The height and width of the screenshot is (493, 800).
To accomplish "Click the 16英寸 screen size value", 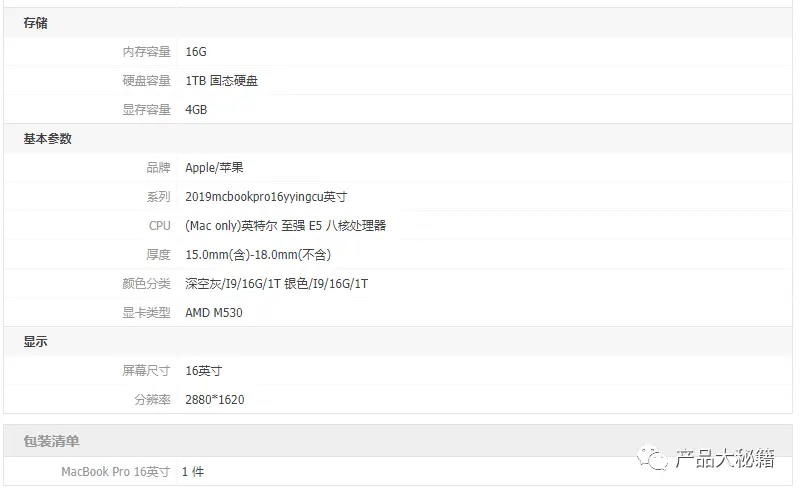I will coord(204,371).
